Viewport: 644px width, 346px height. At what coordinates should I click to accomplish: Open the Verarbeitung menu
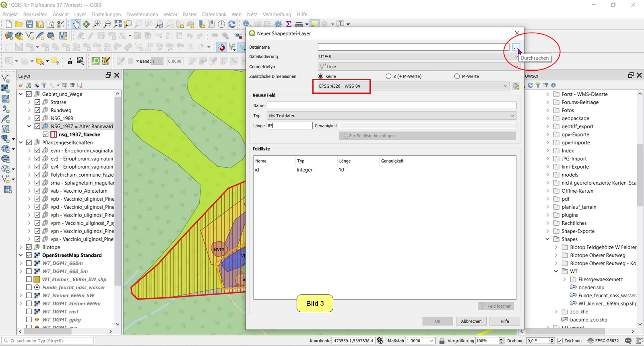(277, 14)
